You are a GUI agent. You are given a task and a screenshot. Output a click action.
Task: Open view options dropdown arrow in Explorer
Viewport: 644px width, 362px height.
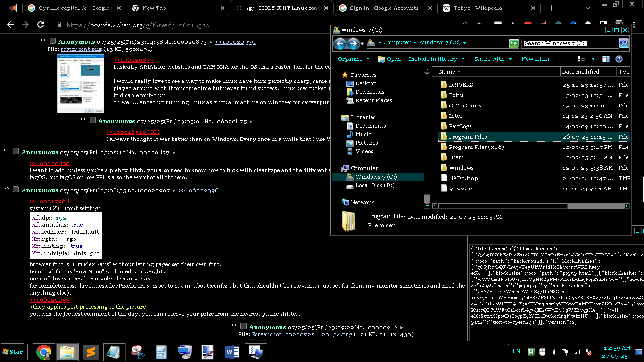(593, 59)
